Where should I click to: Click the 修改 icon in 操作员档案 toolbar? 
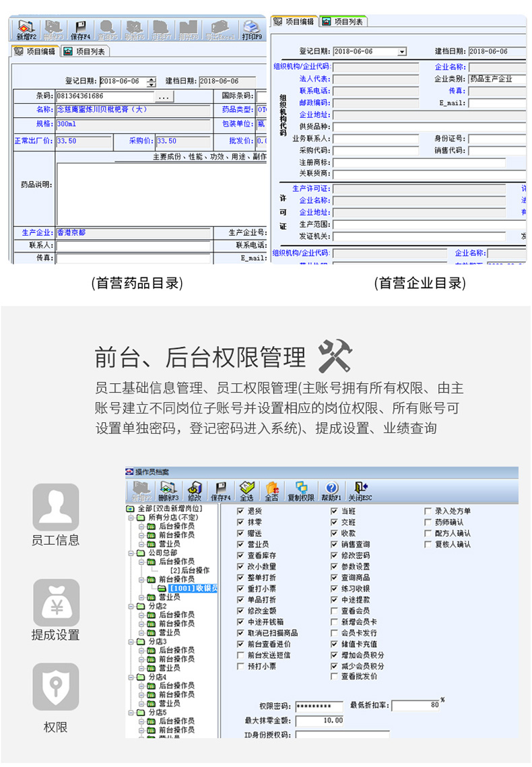(x=195, y=491)
